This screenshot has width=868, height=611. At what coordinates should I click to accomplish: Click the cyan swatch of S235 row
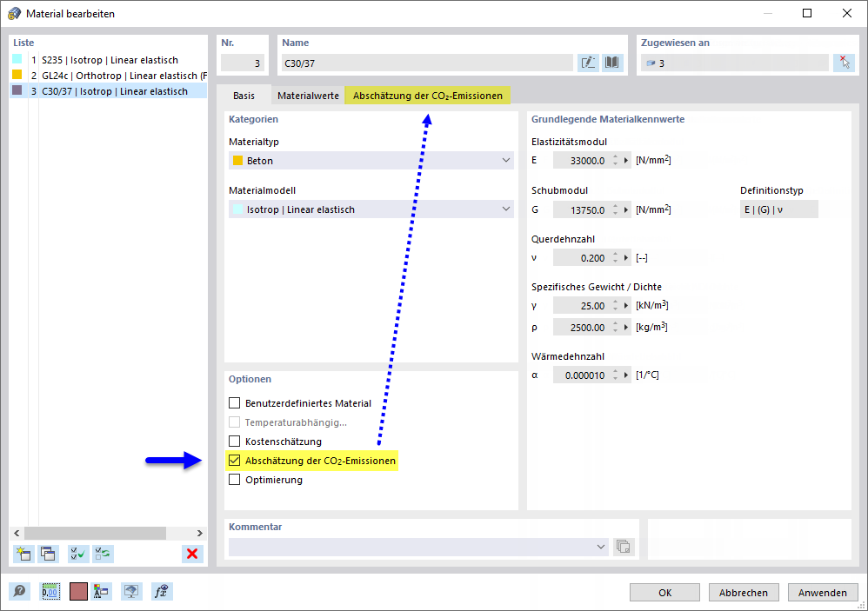(17, 58)
